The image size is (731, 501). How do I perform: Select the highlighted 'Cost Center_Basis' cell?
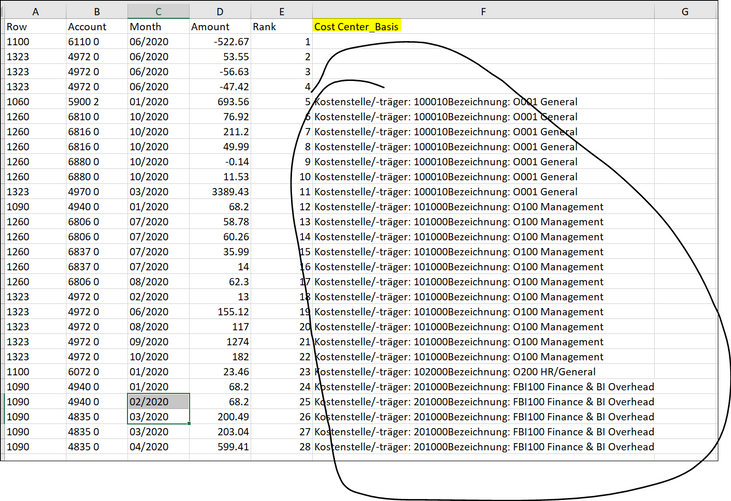click(x=483, y=27)
